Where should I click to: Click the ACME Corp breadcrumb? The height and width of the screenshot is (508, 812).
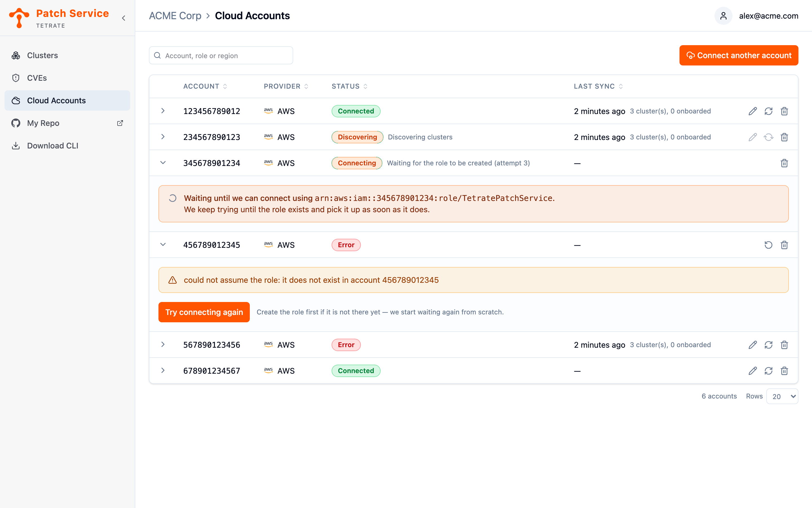click(175, 16)
